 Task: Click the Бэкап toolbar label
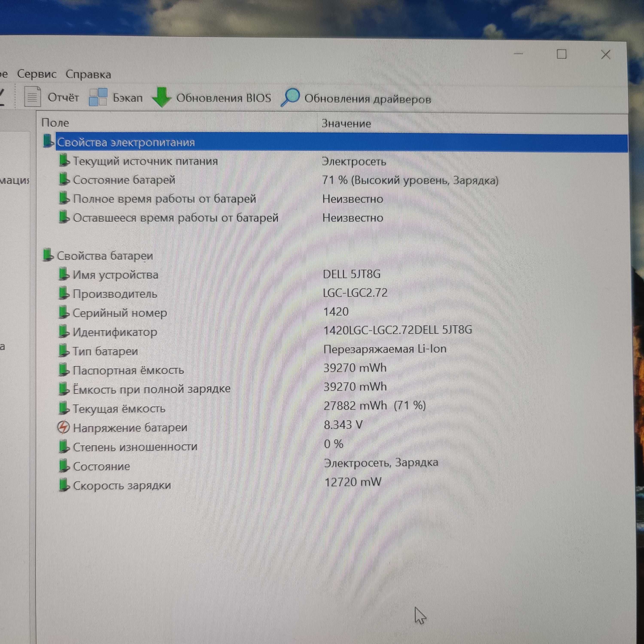click(128, 98)
